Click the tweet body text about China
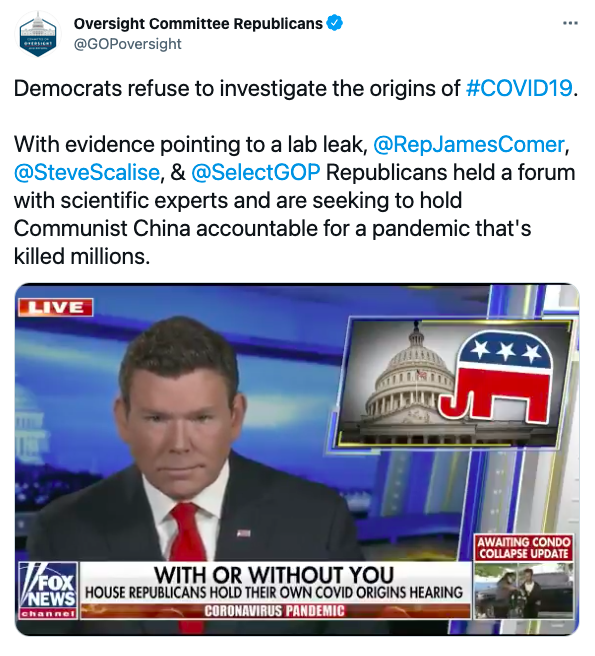595x656 pixels. click(x=293, y=200)
